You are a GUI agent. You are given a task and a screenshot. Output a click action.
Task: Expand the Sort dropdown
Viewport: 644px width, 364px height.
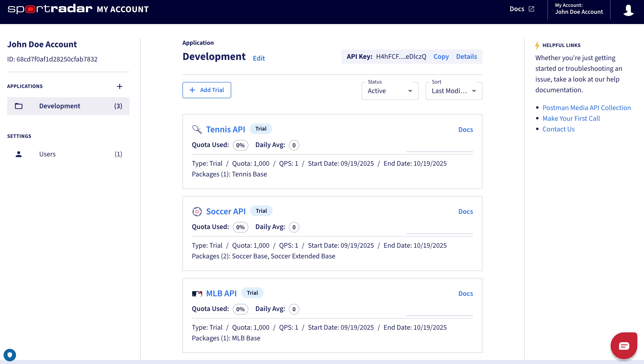tap(454, 91)
